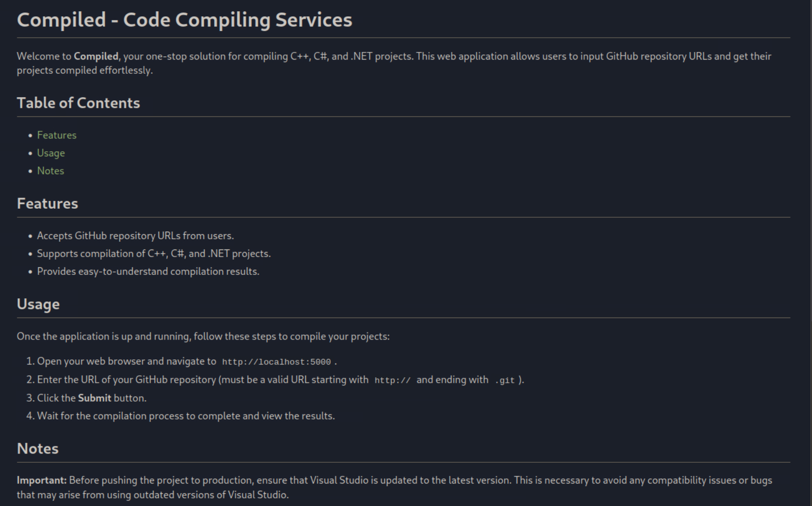Screen dimensions: 812x506
Task: Click "Provides easy-to-understand compilation results" bullet
Action: pyautogui.click(x=148, y=272)
